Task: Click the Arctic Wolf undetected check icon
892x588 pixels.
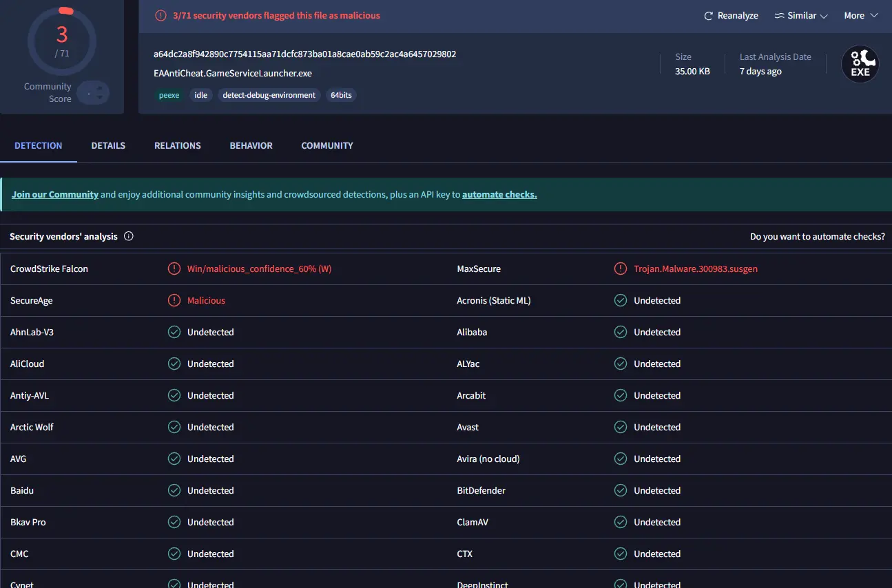Action: [174, 427]
